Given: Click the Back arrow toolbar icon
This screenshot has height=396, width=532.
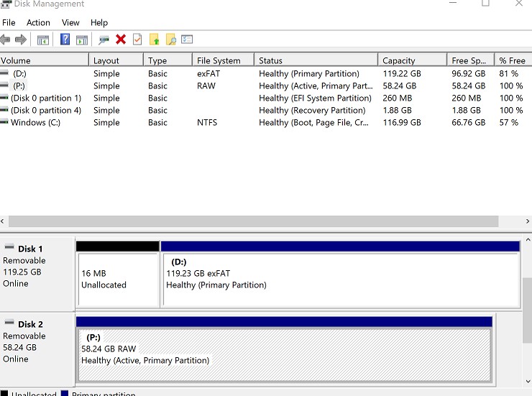Looking at the screenshot, I should (x=6, y=40).
